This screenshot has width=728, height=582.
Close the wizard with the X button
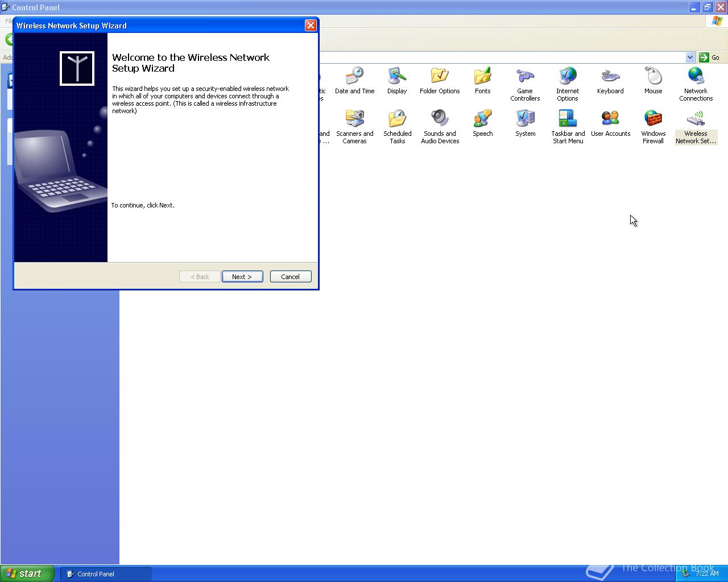click(311, 26)
